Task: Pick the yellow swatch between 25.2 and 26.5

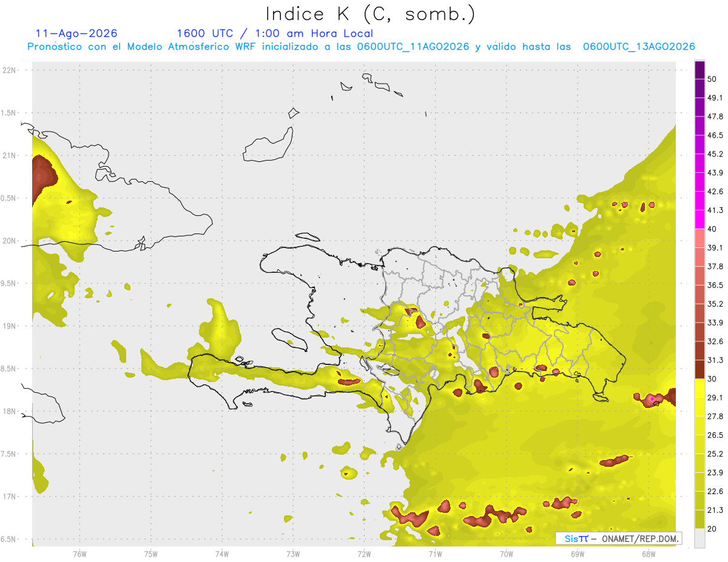Action: (x=699, y=444)
